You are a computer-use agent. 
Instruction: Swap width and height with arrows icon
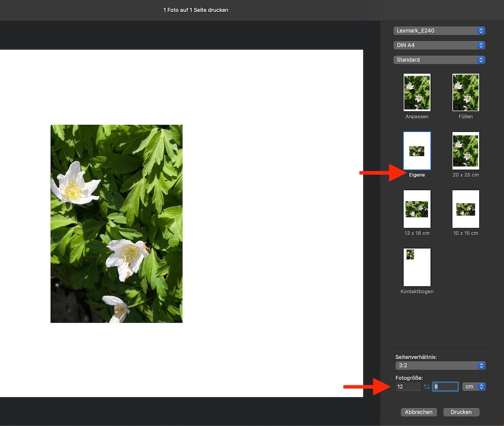(x=426, y=387)
